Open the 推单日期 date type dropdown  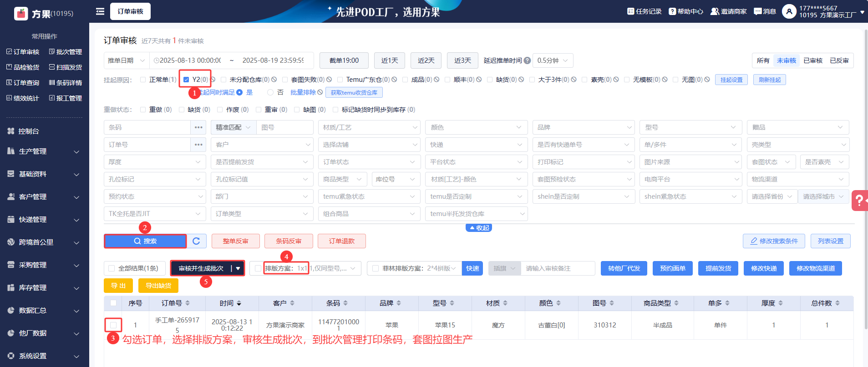[127, 60]
